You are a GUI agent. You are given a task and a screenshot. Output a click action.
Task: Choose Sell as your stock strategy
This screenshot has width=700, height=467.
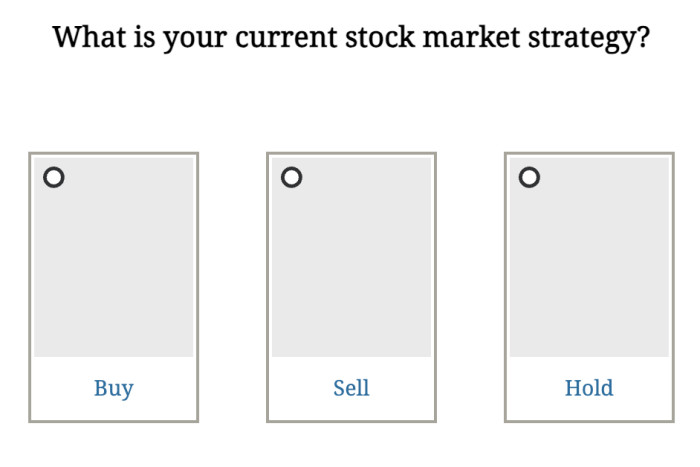291,177
